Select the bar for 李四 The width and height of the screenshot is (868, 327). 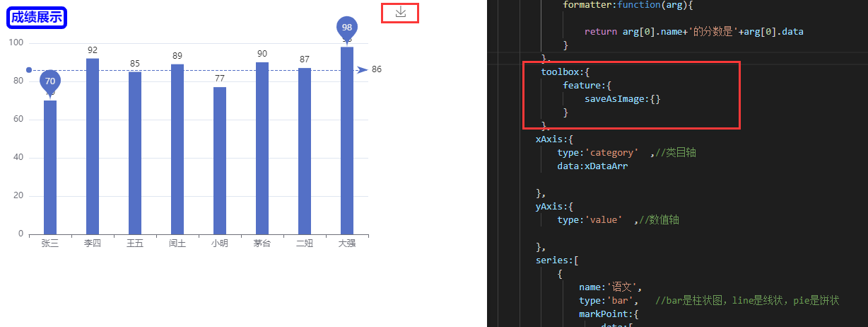click(93, 146)
